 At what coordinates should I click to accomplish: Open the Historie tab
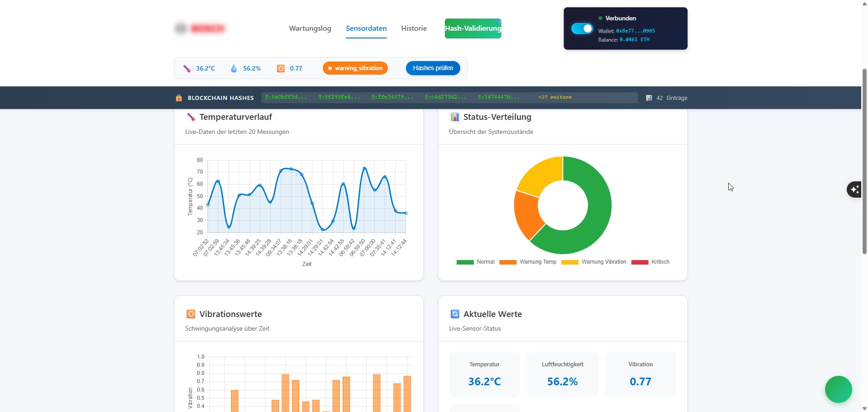click(414, 28)
